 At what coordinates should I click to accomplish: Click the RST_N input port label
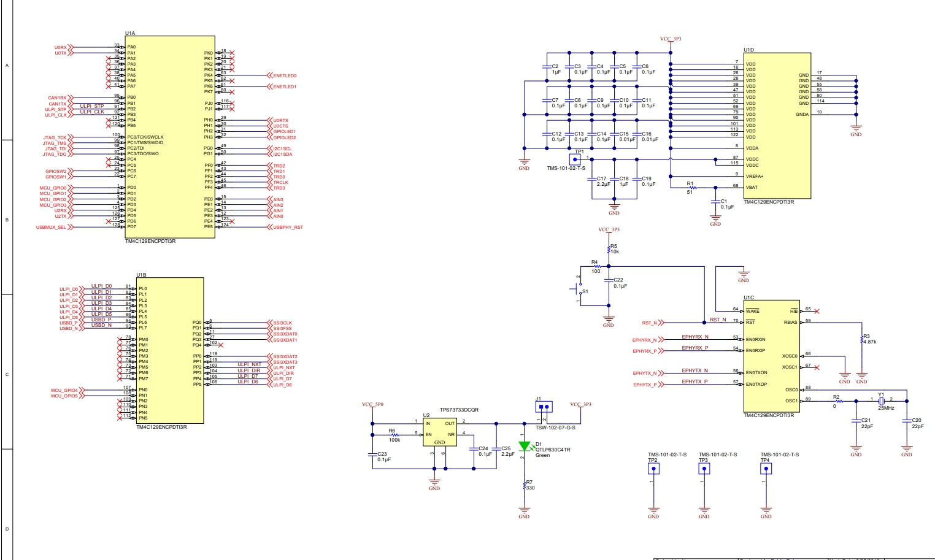(652, 323)
